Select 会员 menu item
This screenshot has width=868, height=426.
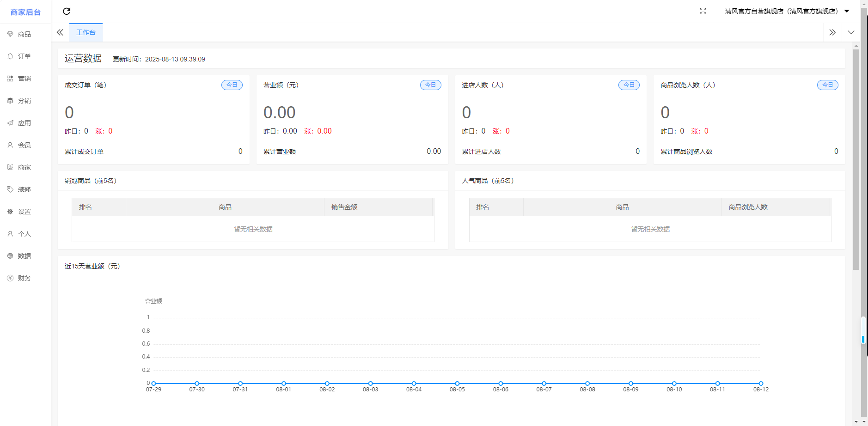coord(24,145)
